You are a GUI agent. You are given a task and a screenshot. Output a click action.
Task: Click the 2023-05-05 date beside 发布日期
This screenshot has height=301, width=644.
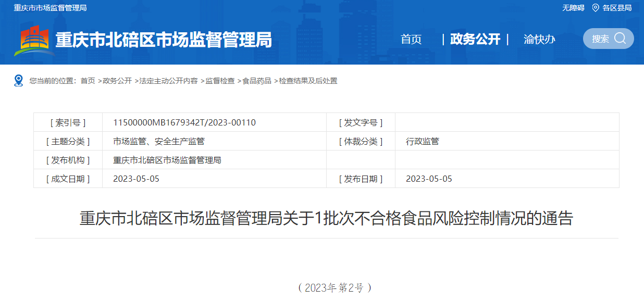click(429, 179)
